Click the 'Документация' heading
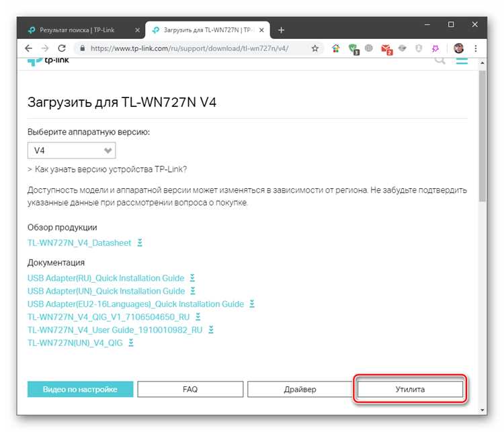 (x=56, y=263)
